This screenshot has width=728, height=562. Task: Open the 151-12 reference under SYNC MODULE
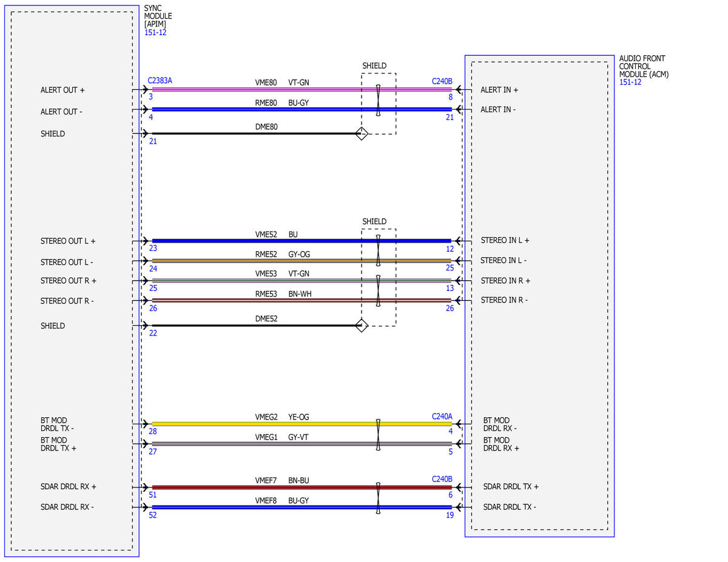click(x=155, y=32)
